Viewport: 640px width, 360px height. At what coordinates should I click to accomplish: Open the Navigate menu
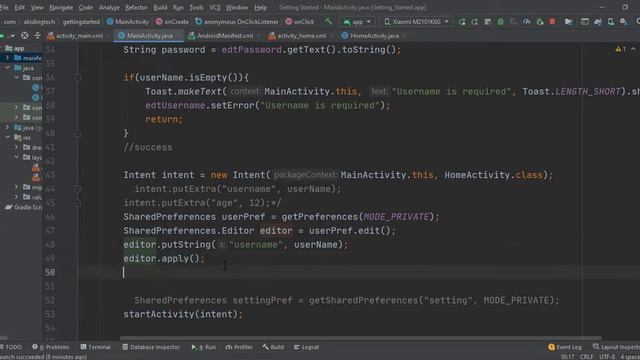(61, 7)
